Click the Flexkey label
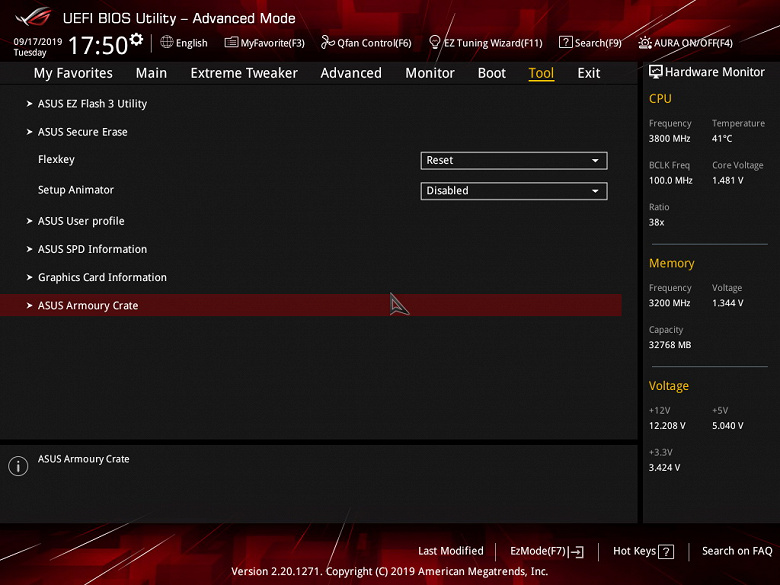 pos(56,160)
